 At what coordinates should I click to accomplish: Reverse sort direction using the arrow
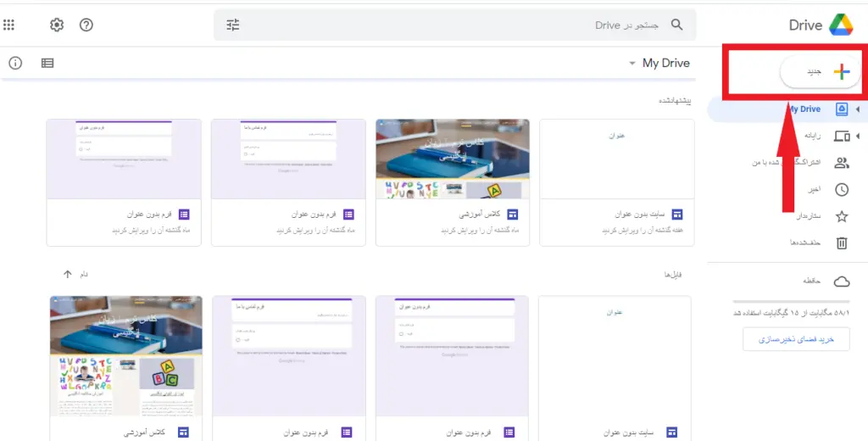coord(68,274)
